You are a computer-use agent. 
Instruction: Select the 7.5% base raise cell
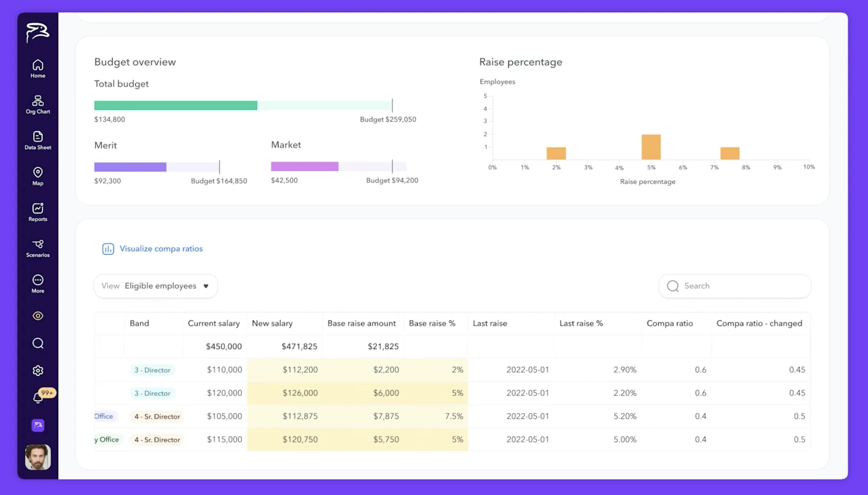(454, 416)
